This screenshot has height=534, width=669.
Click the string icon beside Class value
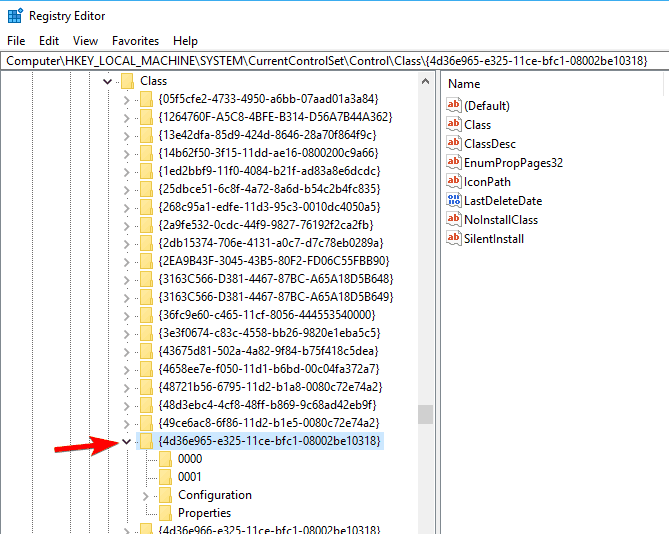pos(454,124)
